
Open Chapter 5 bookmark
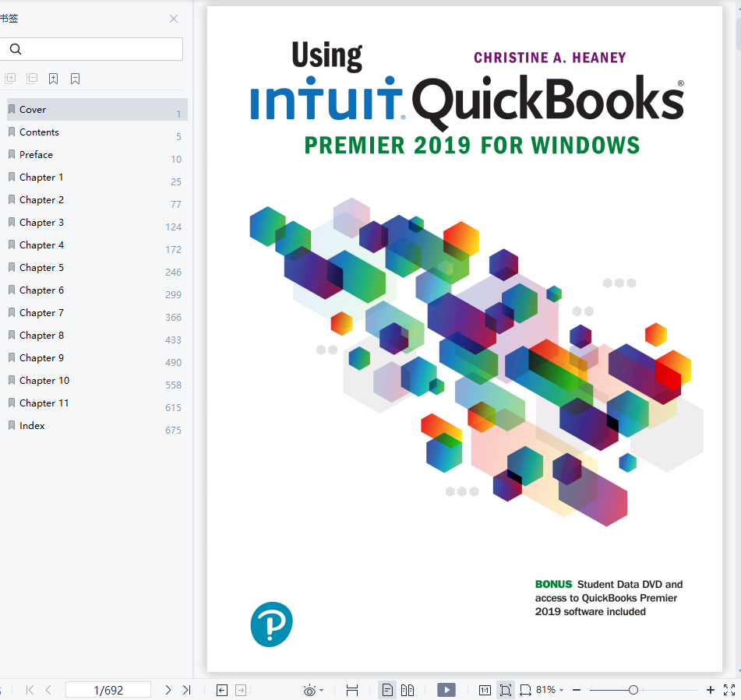97,268
